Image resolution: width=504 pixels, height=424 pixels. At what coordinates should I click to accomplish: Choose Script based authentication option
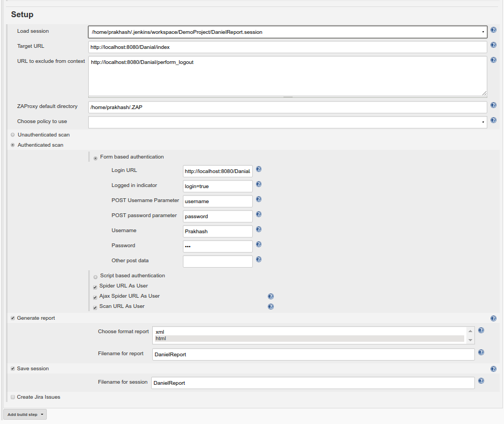point(95,277)
